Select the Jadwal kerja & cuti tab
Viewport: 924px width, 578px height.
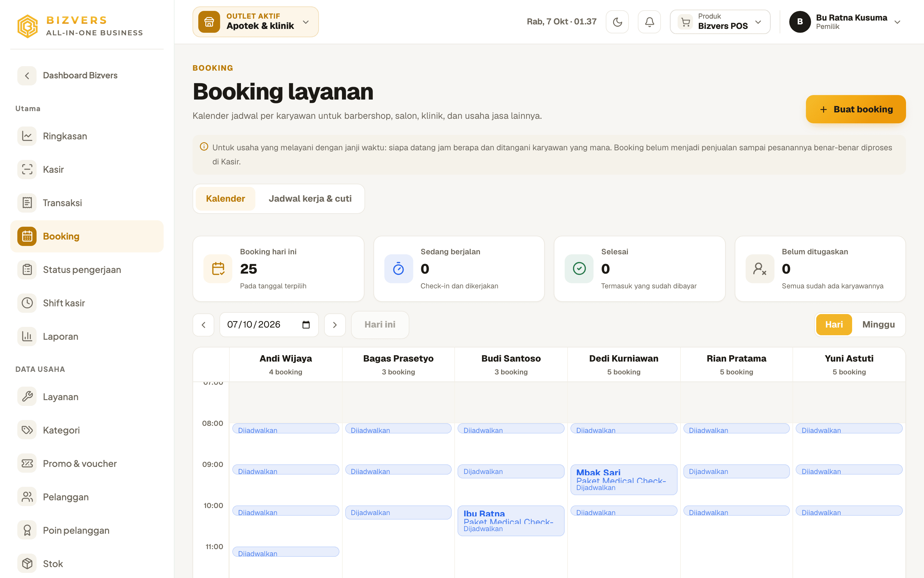pyautogui.click(x=310, y=198)
